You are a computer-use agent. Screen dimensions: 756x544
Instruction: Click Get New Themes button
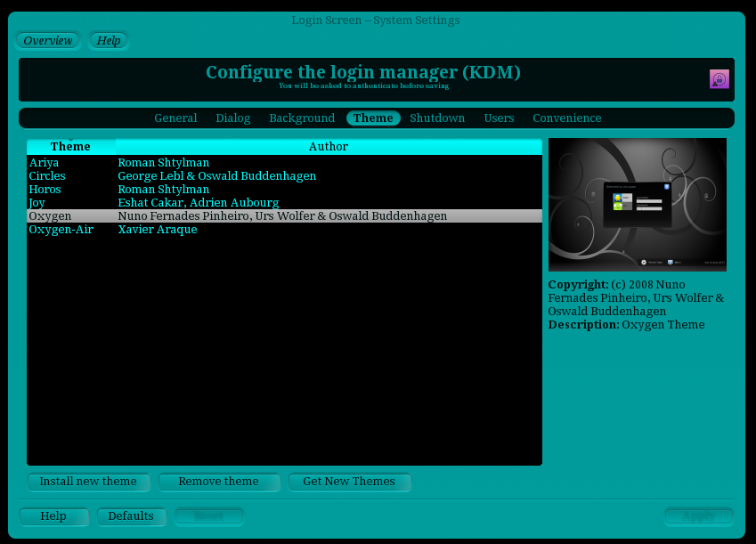click(349, 482)
